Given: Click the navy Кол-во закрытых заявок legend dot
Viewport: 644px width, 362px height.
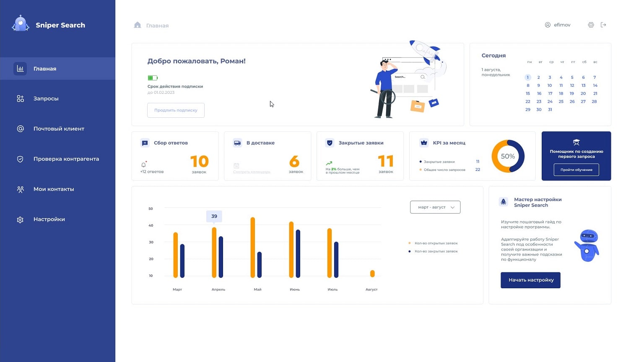Looking at the screenshot, I should pyautogui.click(x=410, y=251).
